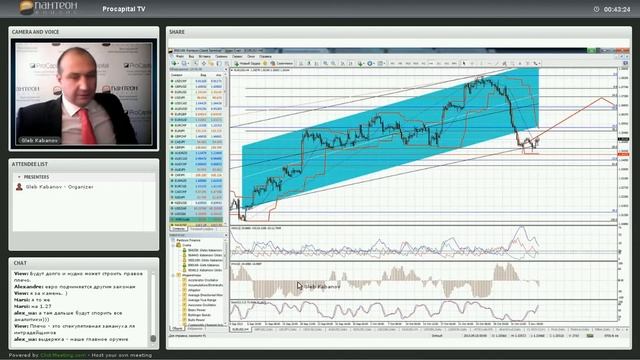Toggle the Market Watch window icon
Image resolution: width=640 pixels, height=360 pixels.
(196, 63)
